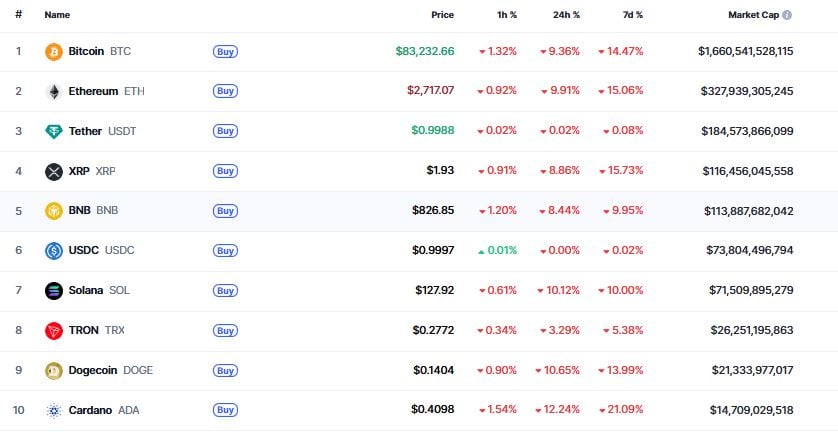Screen dimensions: 838x432
Task: Click the Ethereum diamond logo icon
Action: (x=54, y=91)
